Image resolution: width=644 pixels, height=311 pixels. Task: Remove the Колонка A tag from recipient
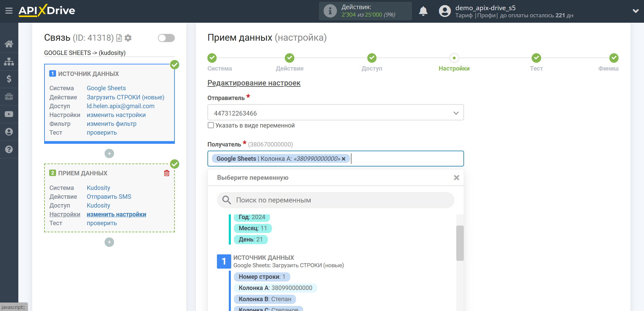[x=344, y=159]
